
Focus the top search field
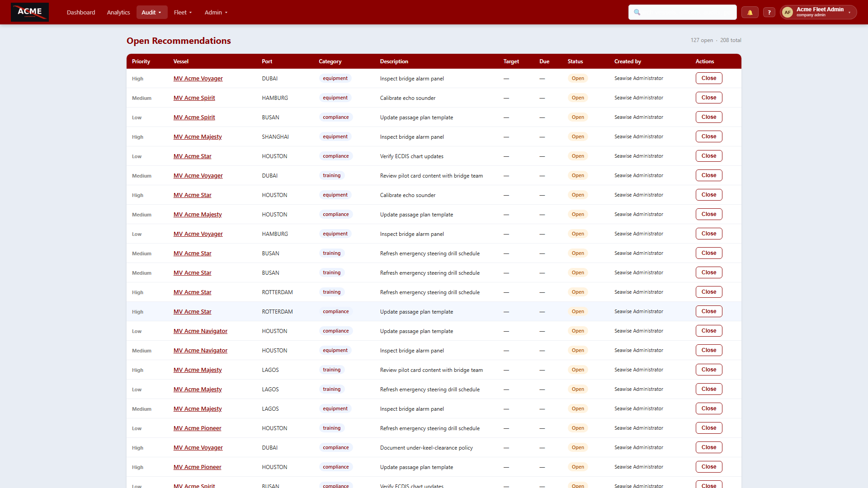[682, 12]
